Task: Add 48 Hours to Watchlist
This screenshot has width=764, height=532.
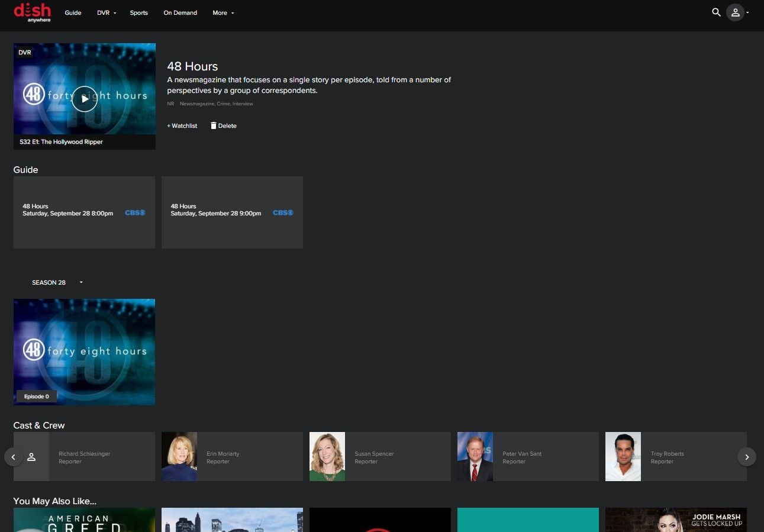Action: [x=182, y=126]
